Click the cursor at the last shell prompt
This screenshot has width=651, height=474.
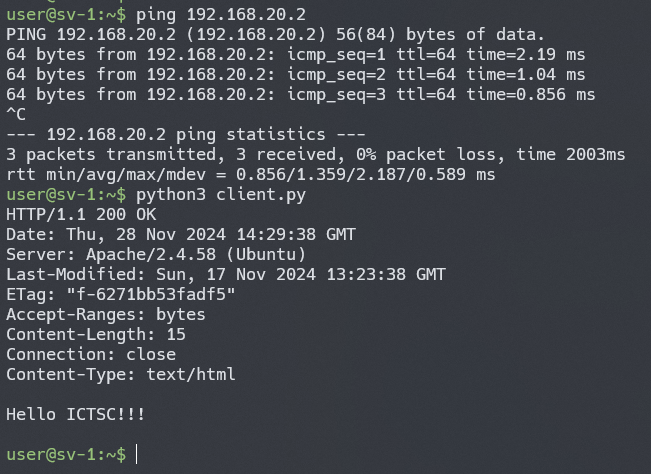point(137,454)
